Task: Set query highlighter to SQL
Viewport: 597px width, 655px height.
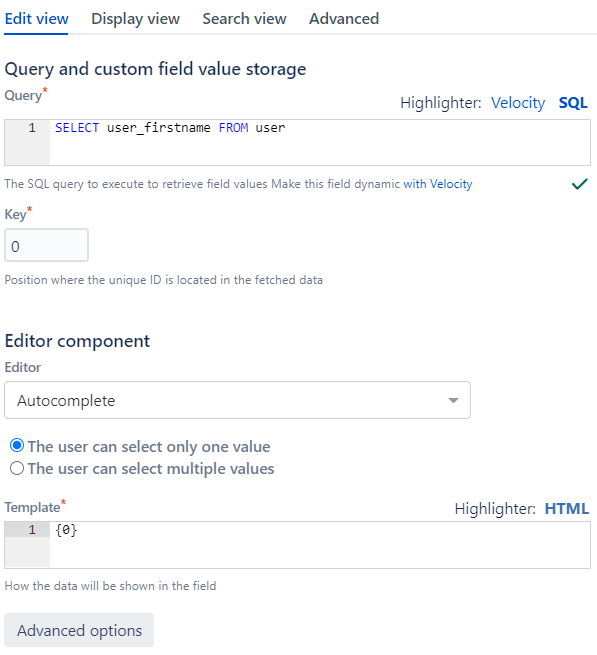Action: [x=573, y=103]
